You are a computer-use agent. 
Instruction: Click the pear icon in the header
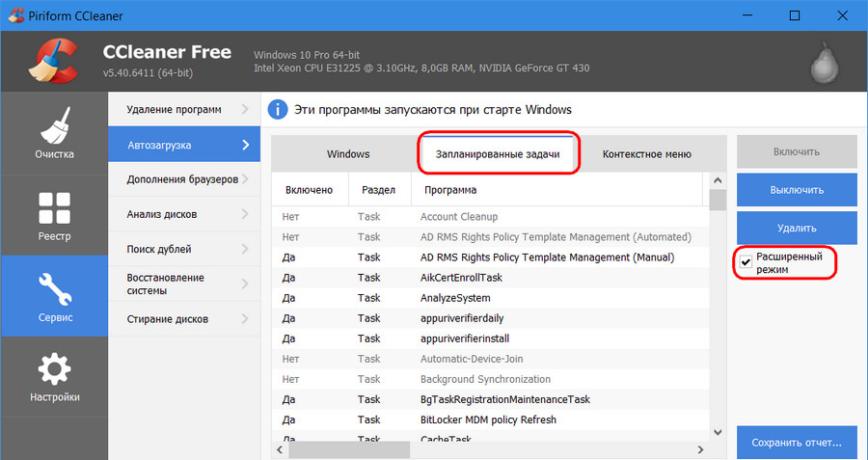tap(825, 62)
